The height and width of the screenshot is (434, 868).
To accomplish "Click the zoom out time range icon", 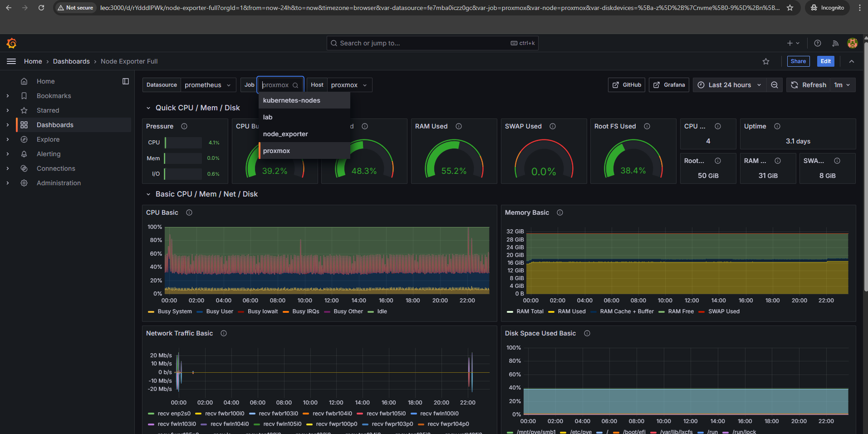I will (775, 85).
